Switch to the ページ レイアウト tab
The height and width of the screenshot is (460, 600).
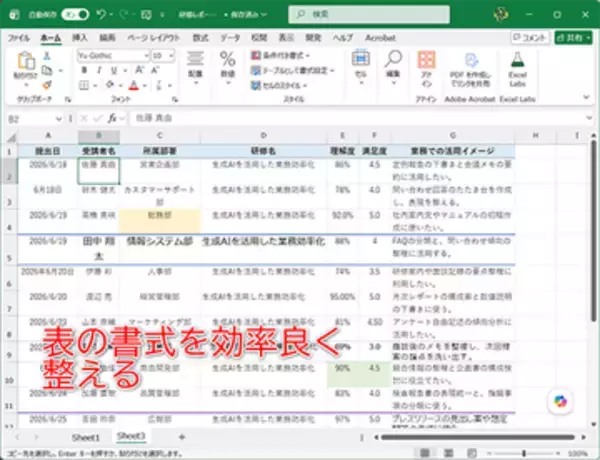coord(153,38)
